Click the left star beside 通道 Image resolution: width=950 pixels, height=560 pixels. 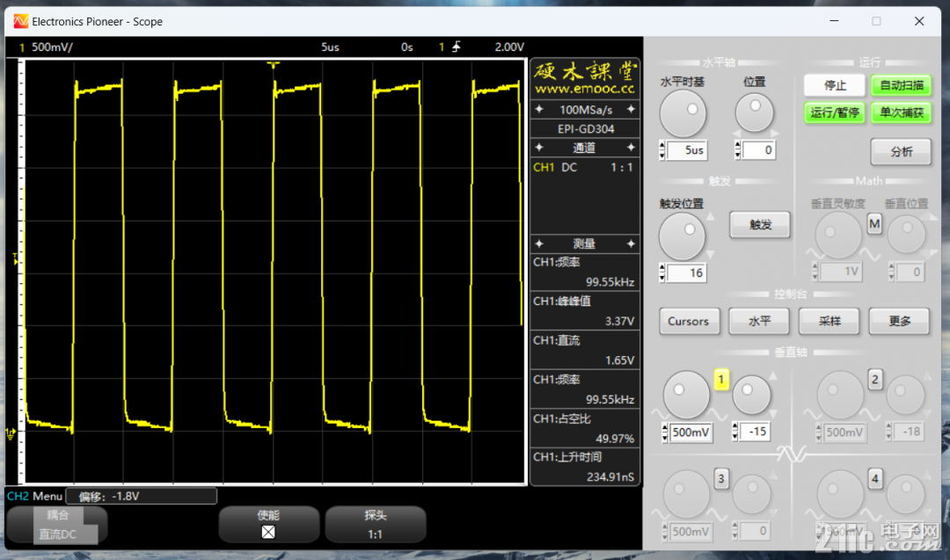pyautogui.click(x=539, y=148)
